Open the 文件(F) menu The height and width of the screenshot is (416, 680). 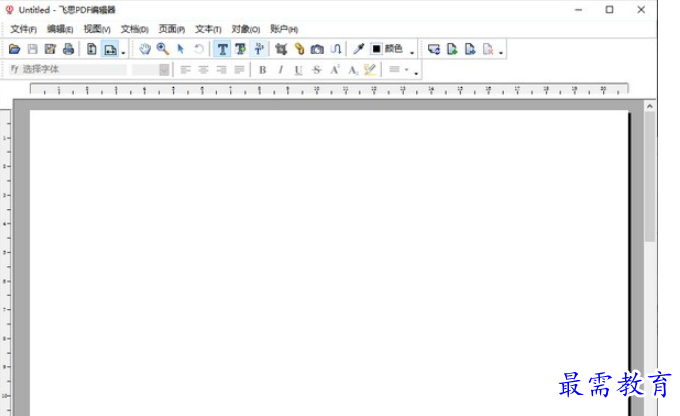23,29
